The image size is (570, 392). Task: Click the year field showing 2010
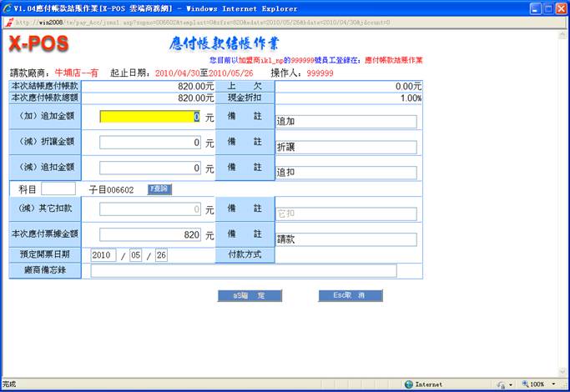104,255
